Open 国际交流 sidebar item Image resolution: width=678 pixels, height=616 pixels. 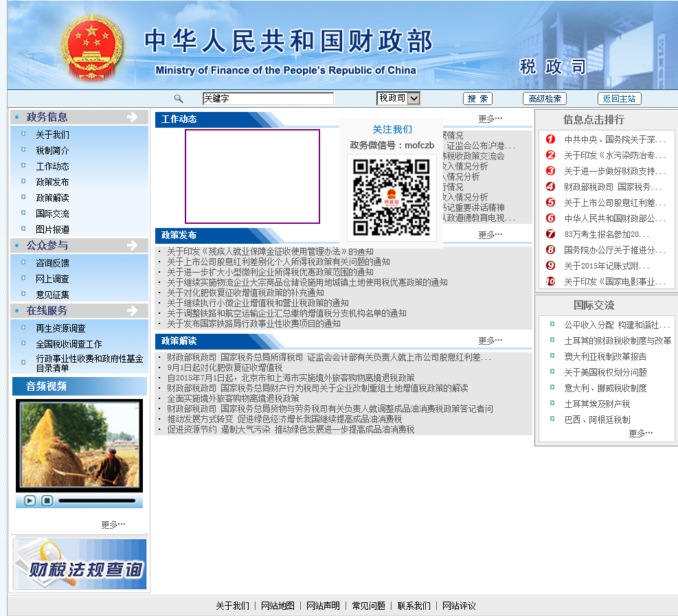click(52, 214)
